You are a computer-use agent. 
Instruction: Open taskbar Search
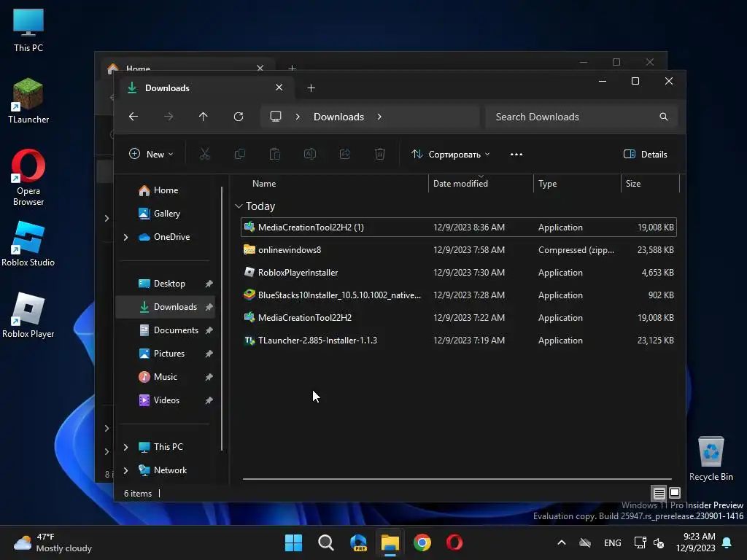click(326, 542)
